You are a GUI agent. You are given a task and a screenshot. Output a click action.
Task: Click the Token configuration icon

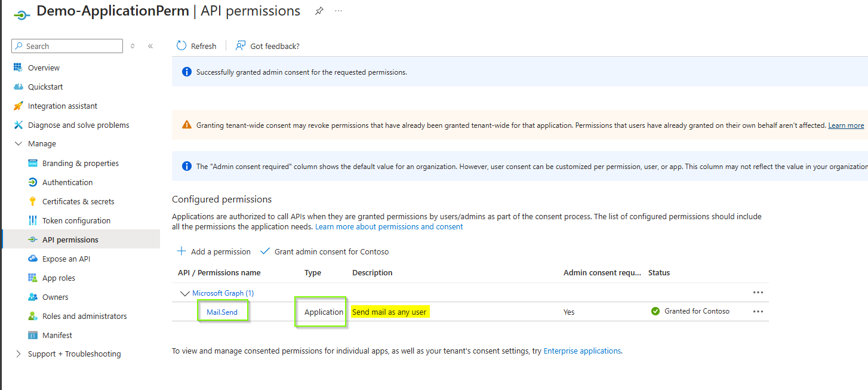coord(32,220)
